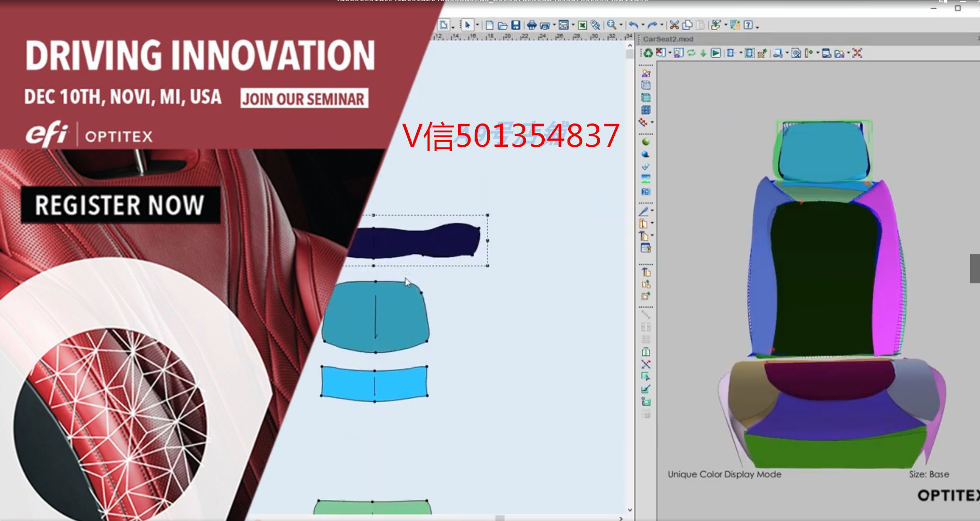Click the Size: Base label
The height and width of the screenshot is (521, 980).
coord(929,474)
